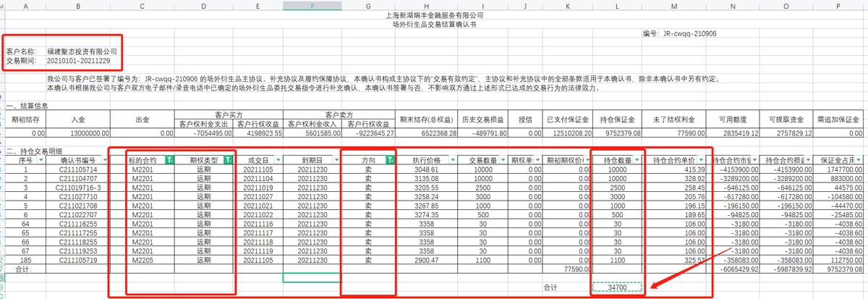Click active filter icon on 标的合约 column
The height and width of the screenshot is (299, 868).
click(169, 160)
